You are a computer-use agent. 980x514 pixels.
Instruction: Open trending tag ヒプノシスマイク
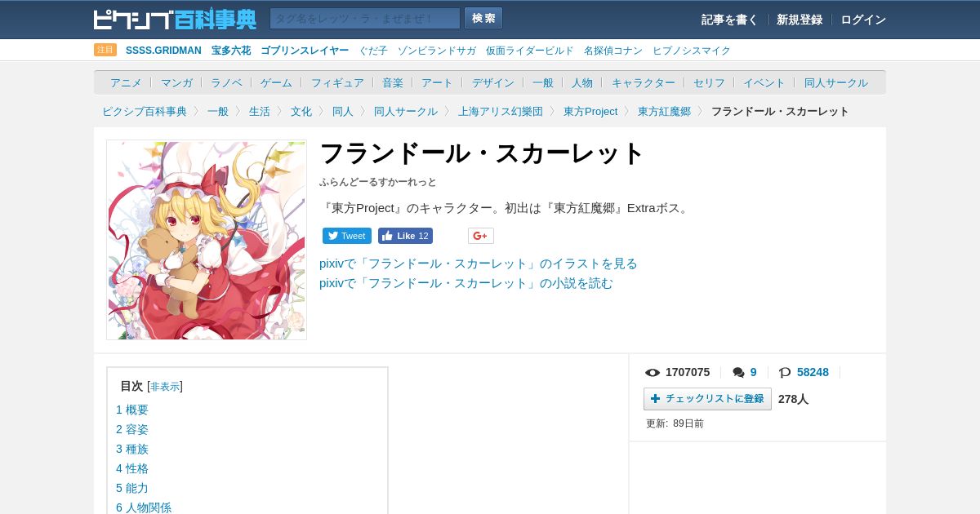(692, 51)
